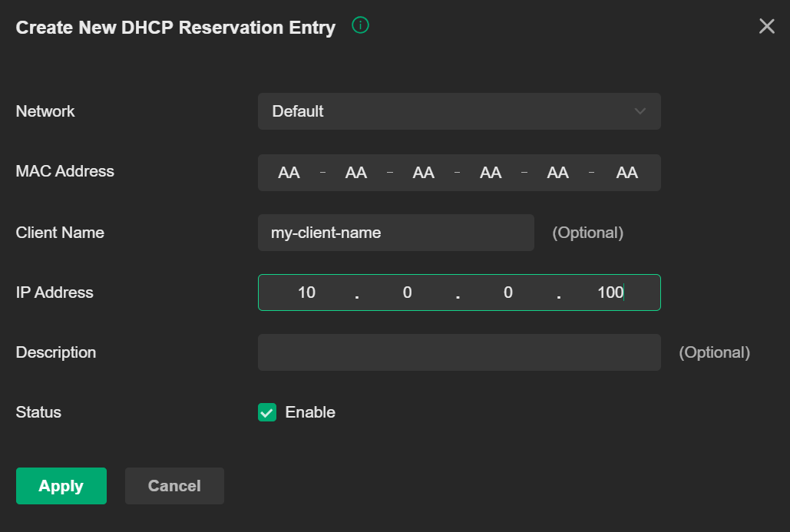Uncheck the Enable status checkbox
Viewport: 790px width, 532px height.
(267, 412)
